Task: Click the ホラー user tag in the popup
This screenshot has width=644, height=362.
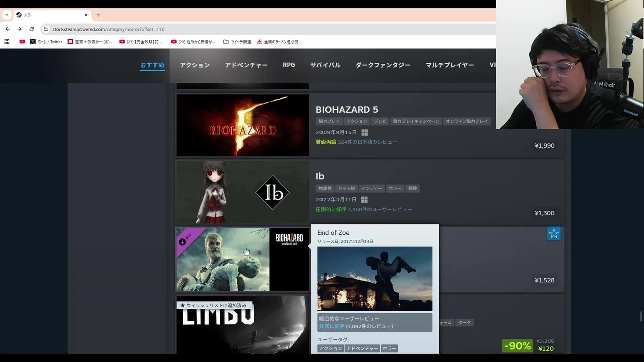Action: (389, 348)
